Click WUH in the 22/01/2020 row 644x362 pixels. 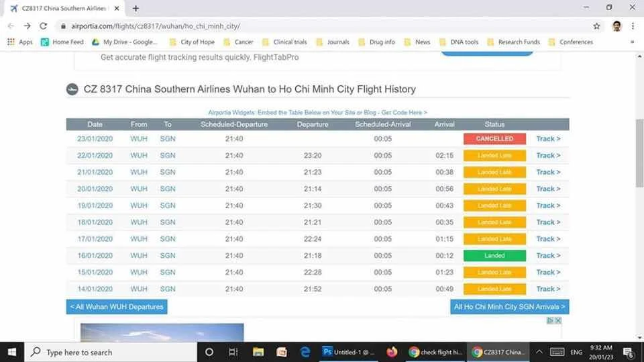[x=139, y=156]
